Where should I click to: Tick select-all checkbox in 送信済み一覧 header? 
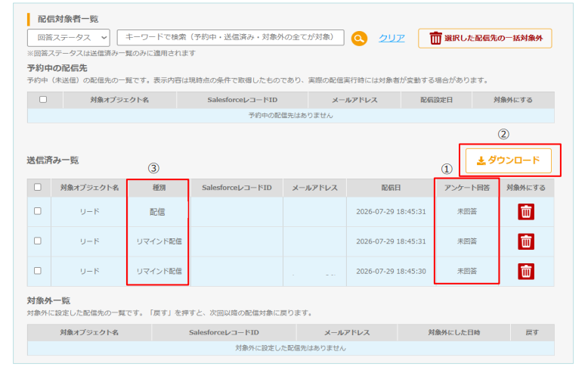(38, 187)
